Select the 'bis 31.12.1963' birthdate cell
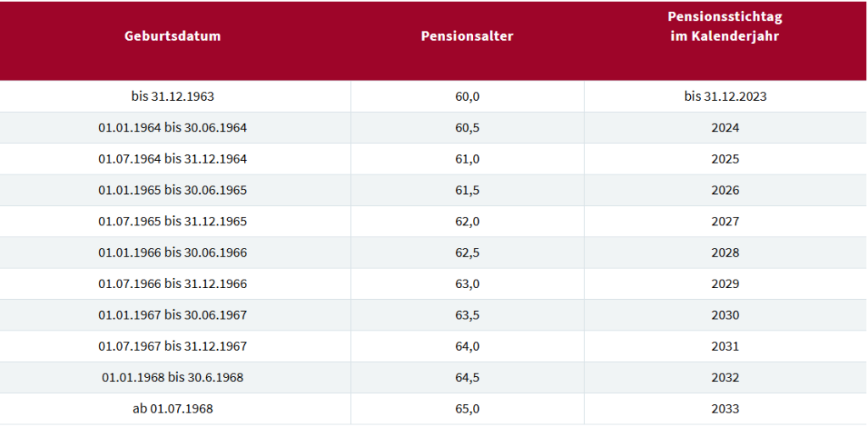Image resolution: width=868 pixels, height=427 pixels. [x=172, y=97]
